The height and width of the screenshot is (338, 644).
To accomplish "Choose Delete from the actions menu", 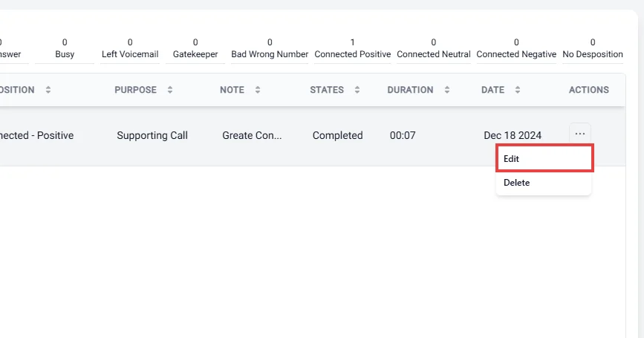I will [x=544, y=183].
